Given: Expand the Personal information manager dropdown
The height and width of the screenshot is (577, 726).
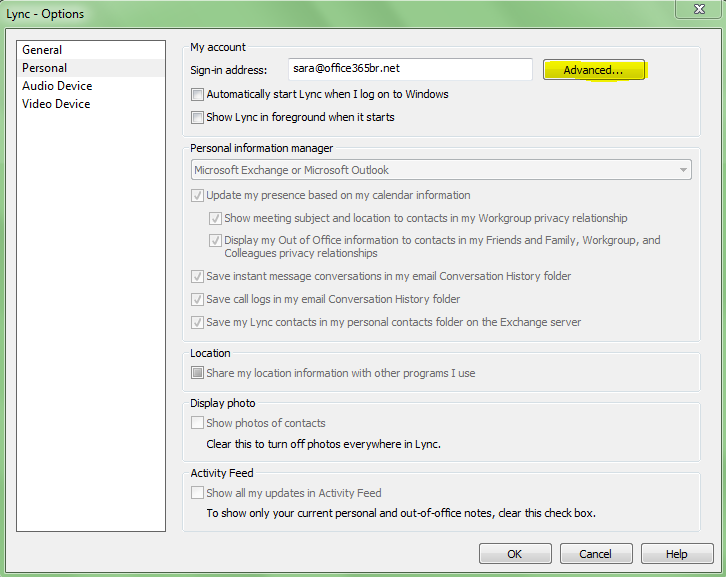Looking at the screenshot, I should click(440, 171).
